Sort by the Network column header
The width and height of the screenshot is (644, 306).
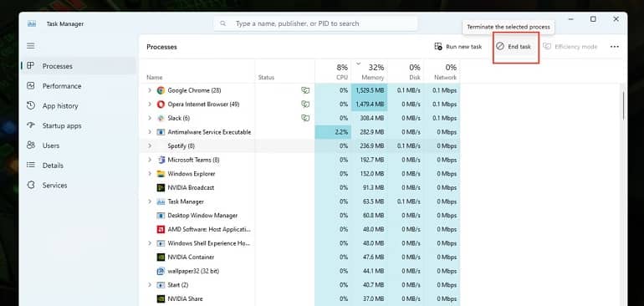(x=442, y=71)
